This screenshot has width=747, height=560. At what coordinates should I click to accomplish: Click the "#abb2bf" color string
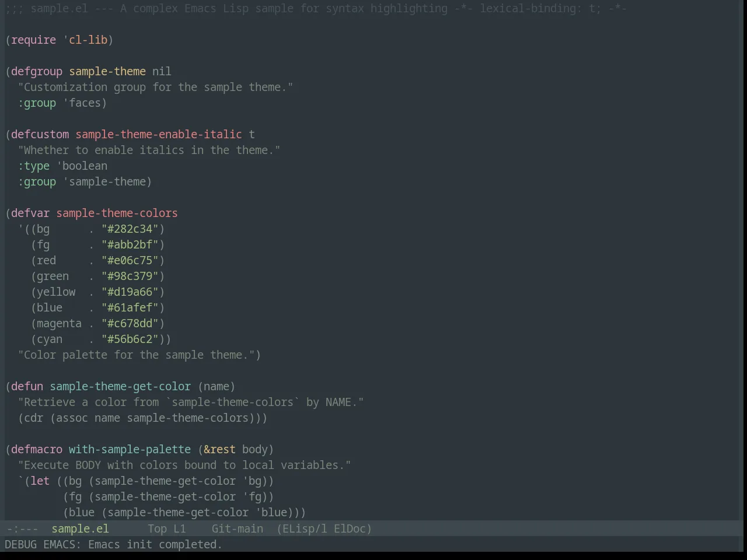click(130, 244)
